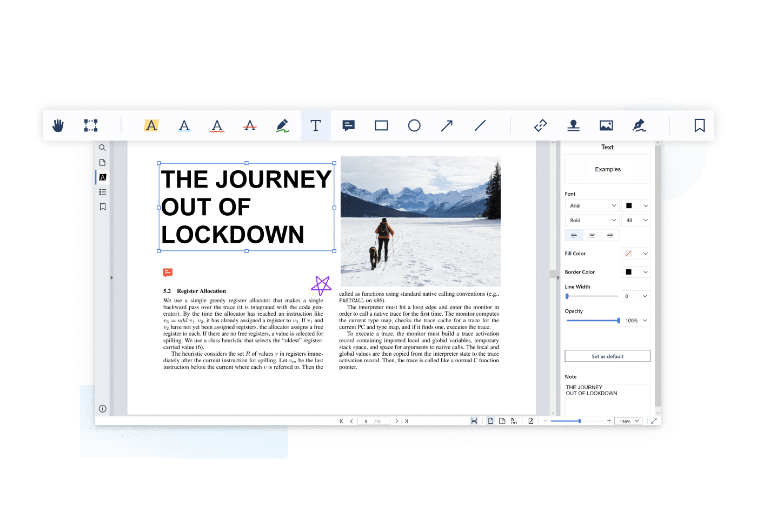Open the Fill Color dropdown
The width and height of the screenshot is (757, 532).
coord(636,254)
